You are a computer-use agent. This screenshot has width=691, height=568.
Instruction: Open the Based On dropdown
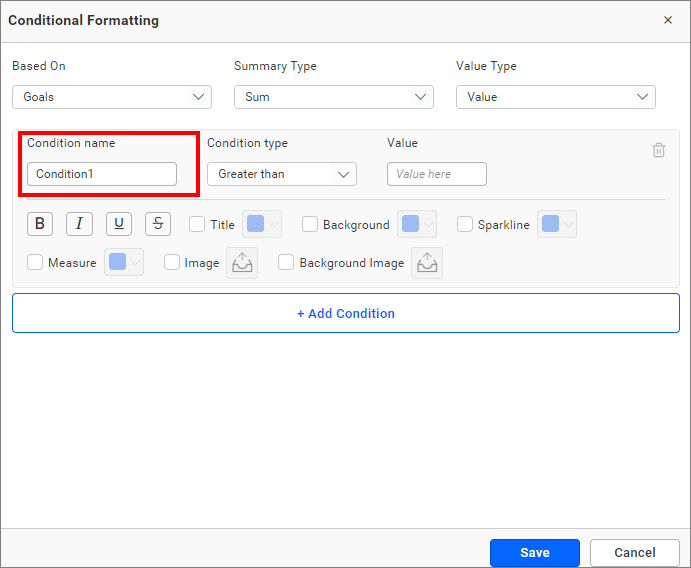(112, 97)
